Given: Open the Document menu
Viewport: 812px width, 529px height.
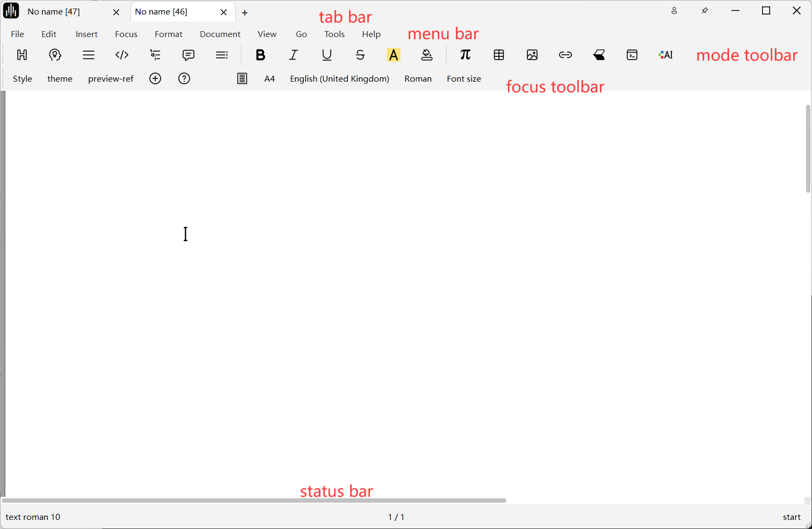Looking at the screenshot, I should pyautogui.click(x=220, y=34).
